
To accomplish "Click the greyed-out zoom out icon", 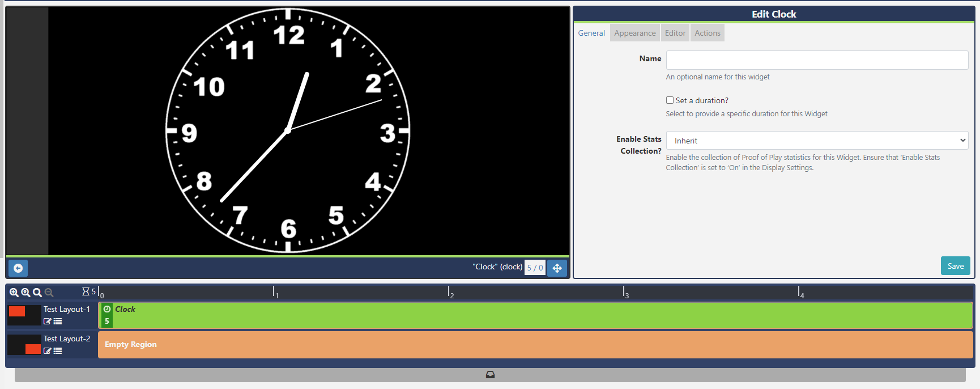I will click(x=49, y=293).
